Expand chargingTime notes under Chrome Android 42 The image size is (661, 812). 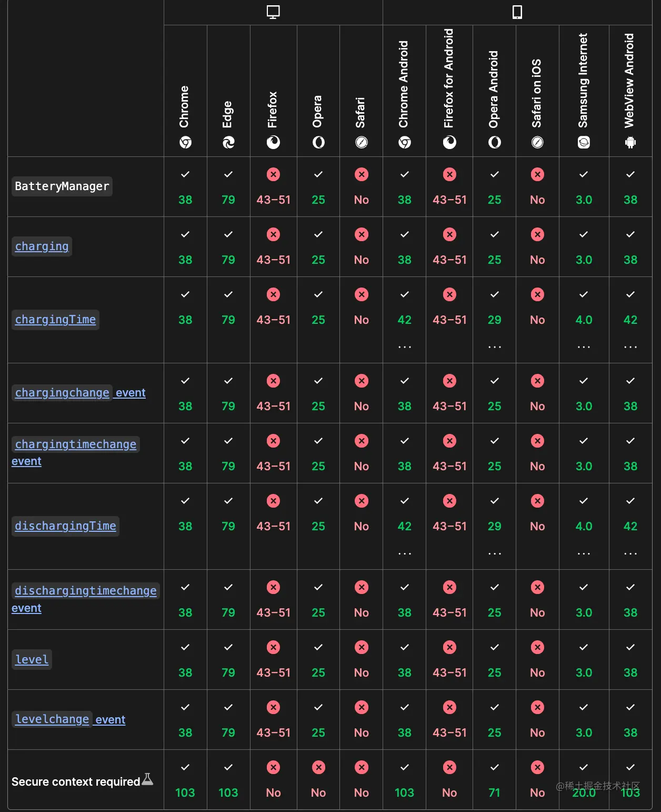point(404,347)
